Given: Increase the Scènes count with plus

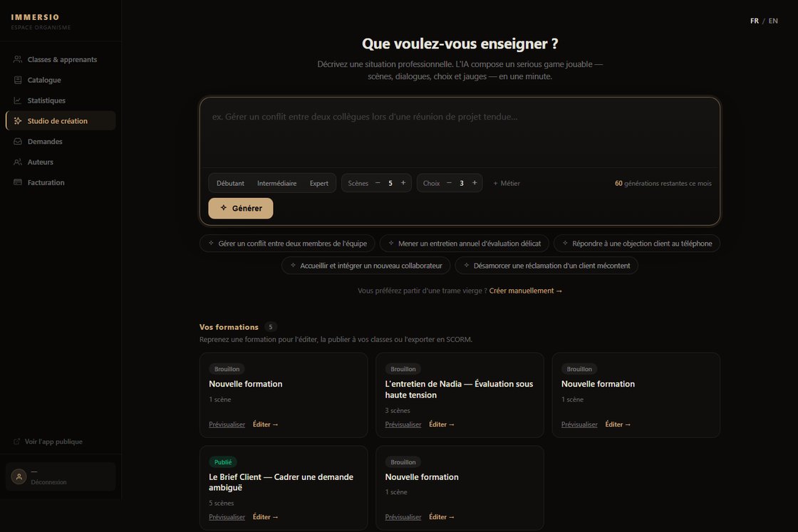Looking at the screenshot, I should click(403, 183).
